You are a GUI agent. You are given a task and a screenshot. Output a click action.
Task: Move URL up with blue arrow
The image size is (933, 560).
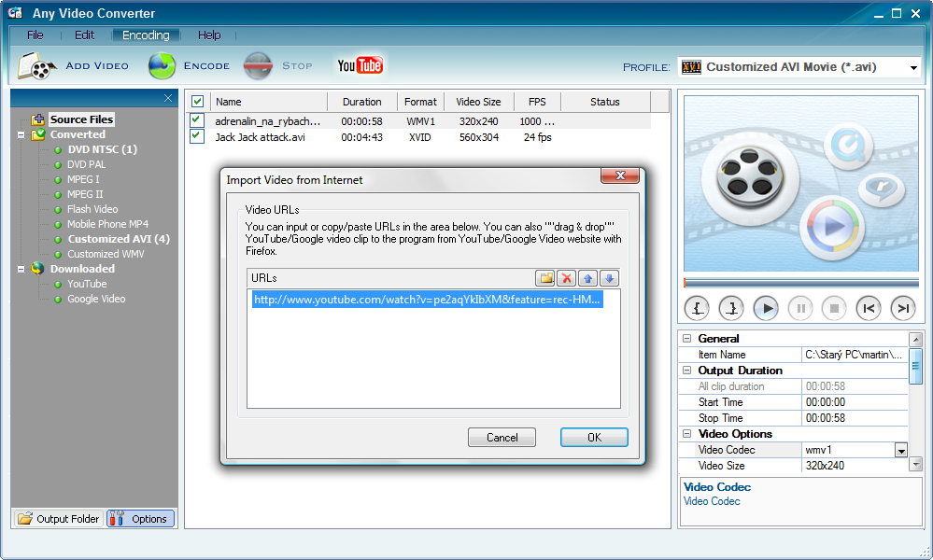coord(587,277)
